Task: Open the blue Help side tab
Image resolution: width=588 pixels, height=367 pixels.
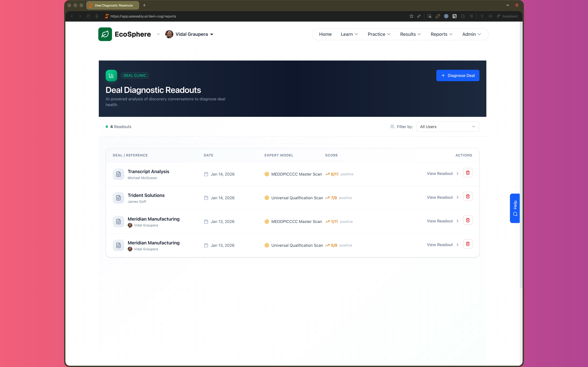Action: point(515,208)
